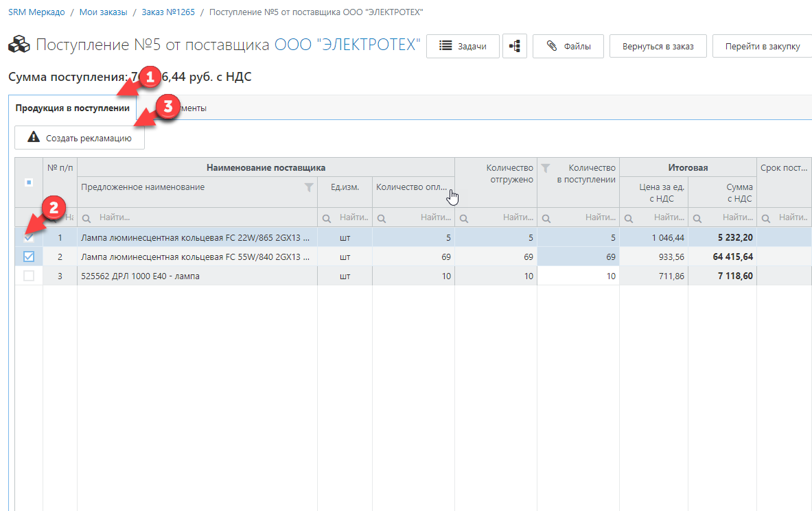The width and height of the screenshot is (812, 511).
Task: Toggle the select-all checkbox in table header
Action: (x=29, y=183)
